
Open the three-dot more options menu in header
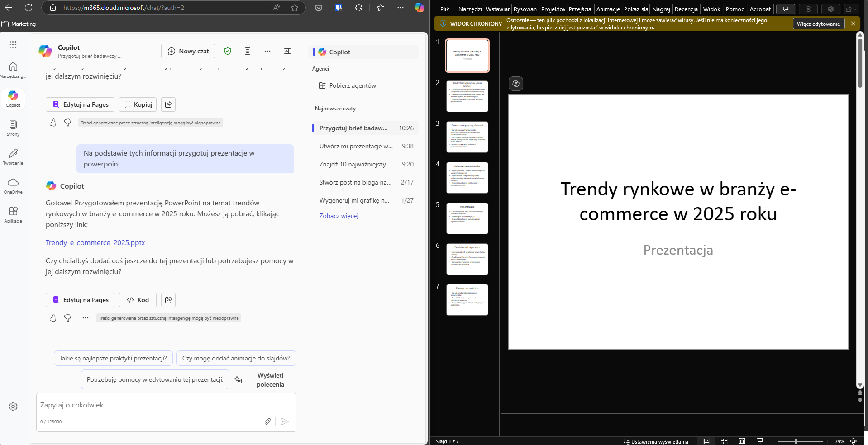267,51
